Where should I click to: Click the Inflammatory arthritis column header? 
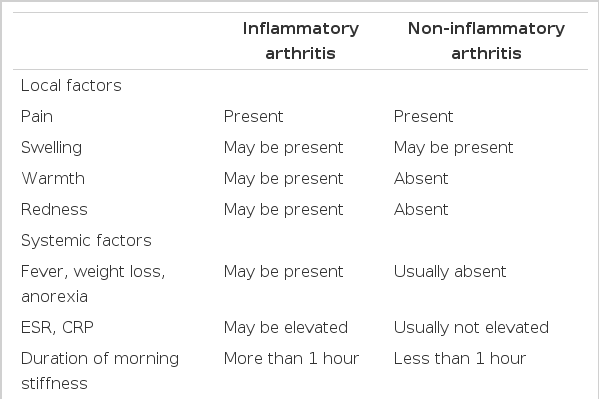coord(301,41)
